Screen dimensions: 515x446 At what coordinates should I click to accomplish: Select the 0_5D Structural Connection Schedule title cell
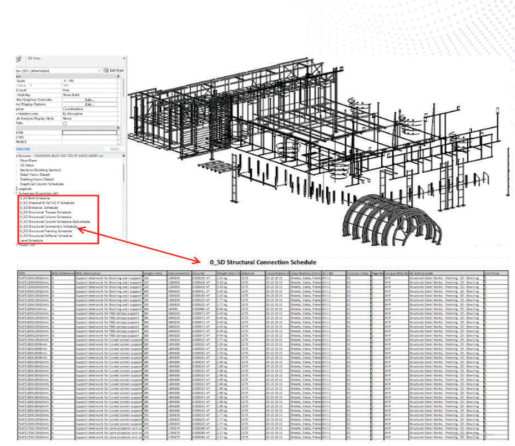coord(263,262)
